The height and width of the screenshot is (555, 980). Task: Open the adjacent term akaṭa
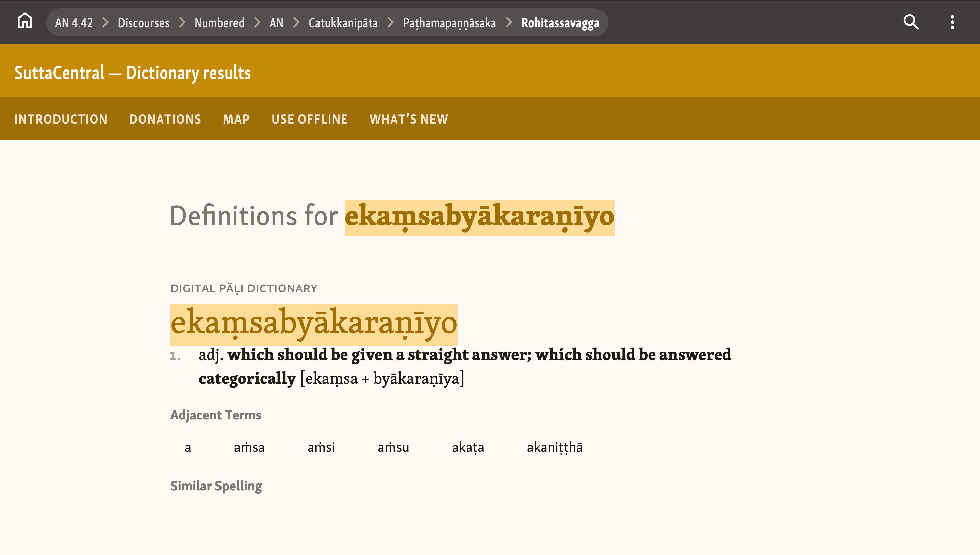(x=467, y=447)
